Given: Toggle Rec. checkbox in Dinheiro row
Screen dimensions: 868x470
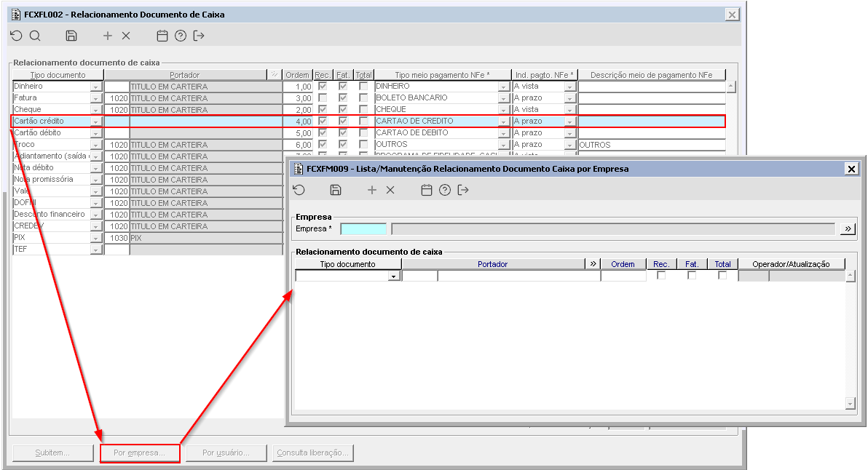Looking at the screenshot, I should pyautogui.click(x=323, y=87).
